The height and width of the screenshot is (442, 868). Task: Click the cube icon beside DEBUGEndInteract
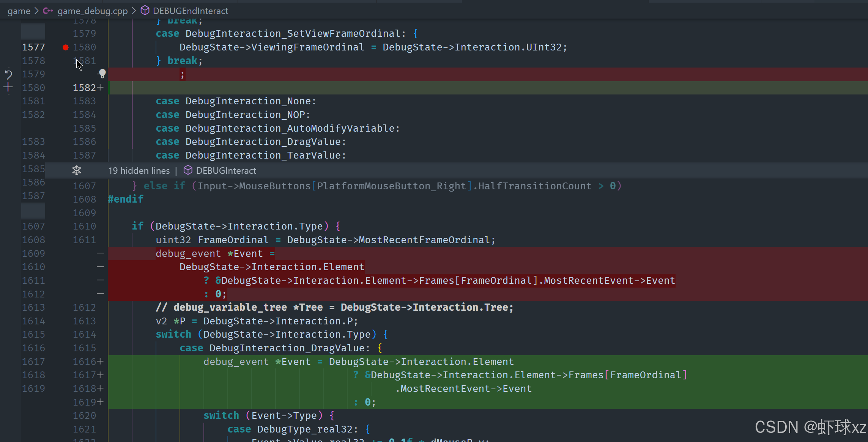click(145, 11)
